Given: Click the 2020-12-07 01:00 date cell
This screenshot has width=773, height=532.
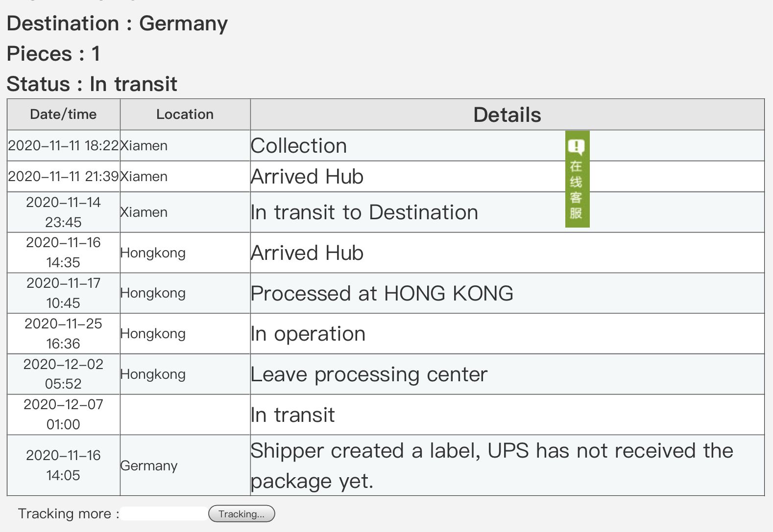Looking at the screenshot, I should pos(63,415).
